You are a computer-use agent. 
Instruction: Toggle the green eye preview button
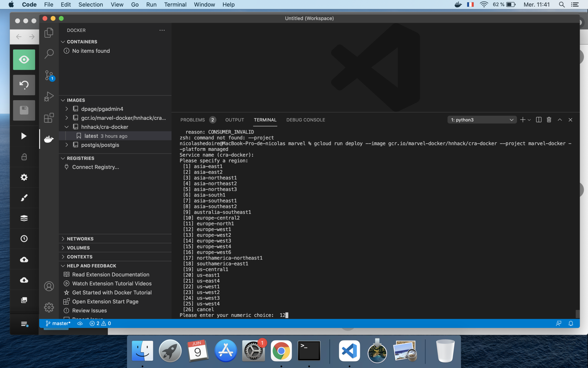pyautogui.click(x=24, y=60)
